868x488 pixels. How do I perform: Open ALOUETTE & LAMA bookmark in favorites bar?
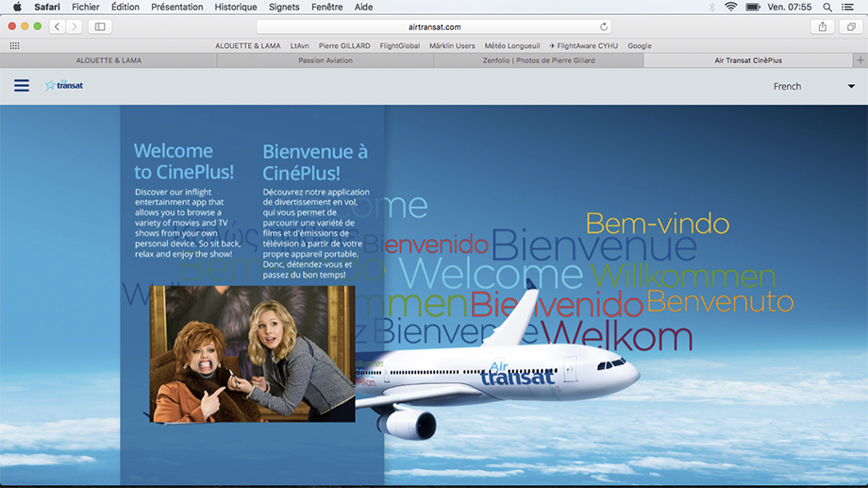247,46
